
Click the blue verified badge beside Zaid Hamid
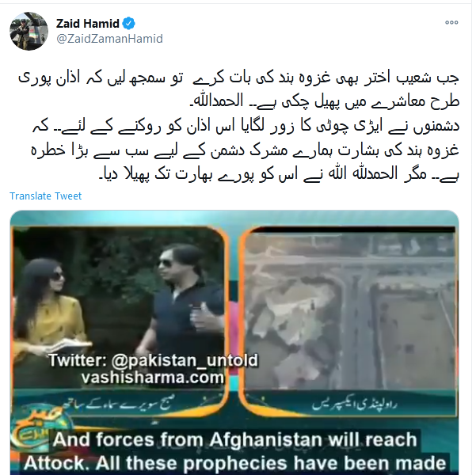tap(129, 24)
